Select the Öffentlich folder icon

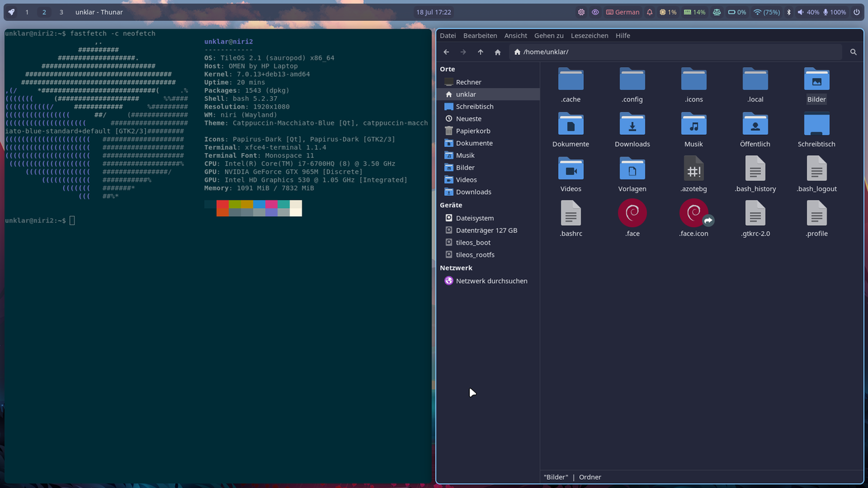click(755, 123)
